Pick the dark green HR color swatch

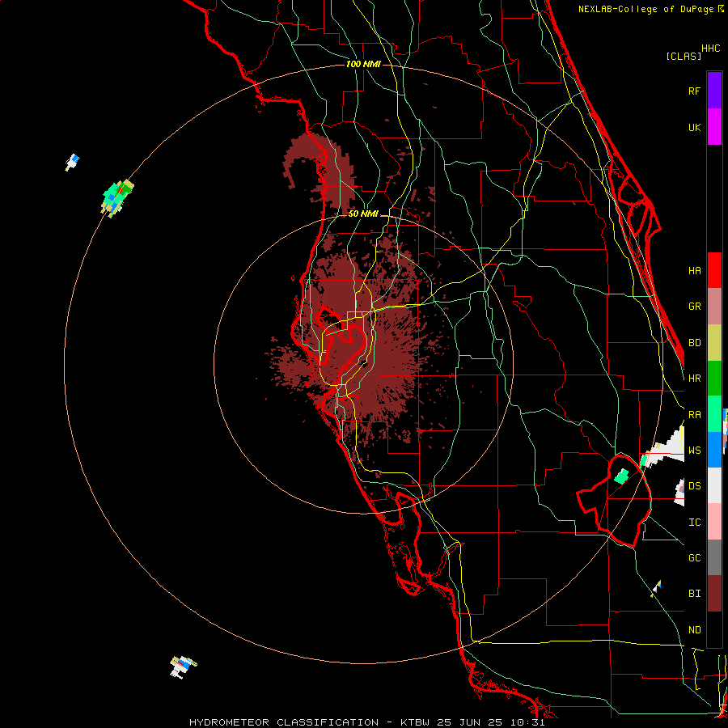click(714, 378)
